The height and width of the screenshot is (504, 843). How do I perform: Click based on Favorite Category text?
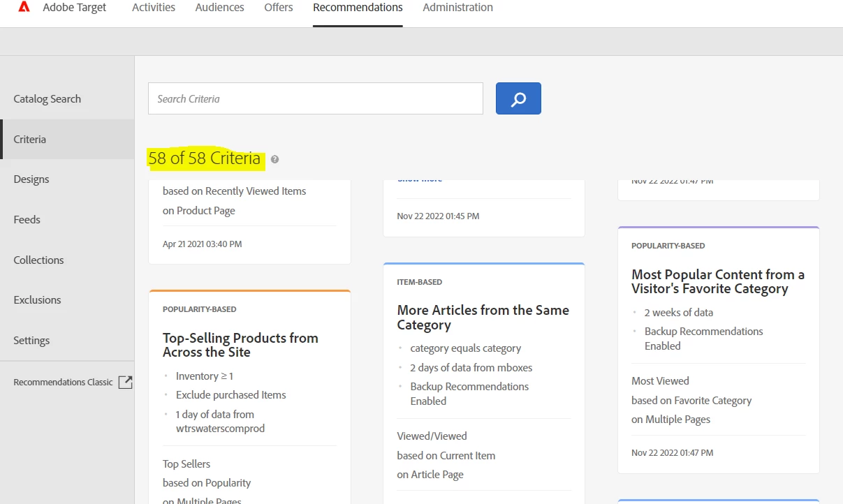[691, 401]
